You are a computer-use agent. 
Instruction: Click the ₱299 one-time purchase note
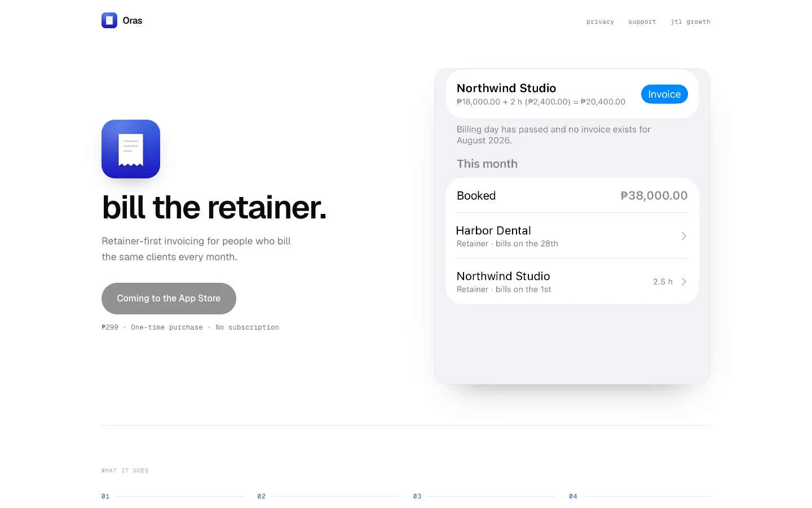click(190, 327)
